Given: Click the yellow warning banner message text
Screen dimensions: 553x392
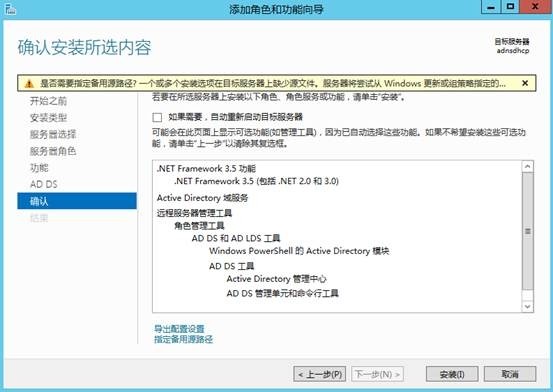Looking at the screenshot, I should coord(273,84).
